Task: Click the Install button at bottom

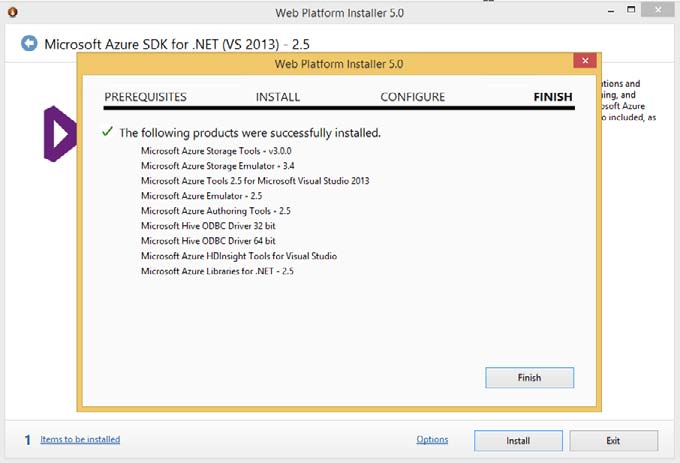Action: 518,440
